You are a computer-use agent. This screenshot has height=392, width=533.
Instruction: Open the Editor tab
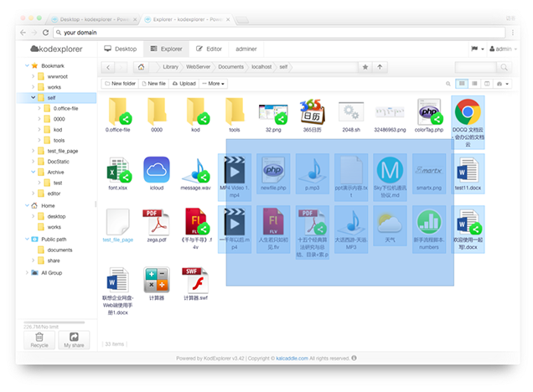tap(209, 49)
